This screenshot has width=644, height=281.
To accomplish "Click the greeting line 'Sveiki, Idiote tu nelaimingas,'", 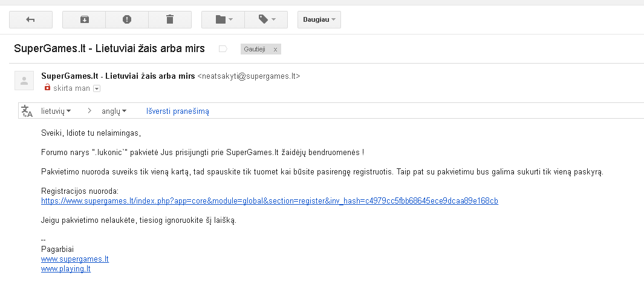I will click(x=91, y=133).
